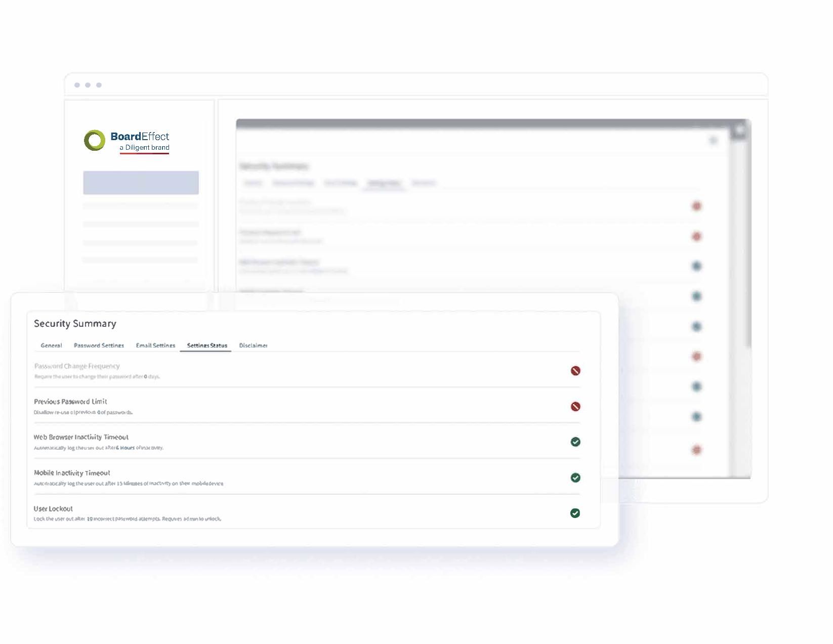Screen dimensions: 833x644
Task: Click the small gear icon in the background dialog header
Action: point(714,140)
